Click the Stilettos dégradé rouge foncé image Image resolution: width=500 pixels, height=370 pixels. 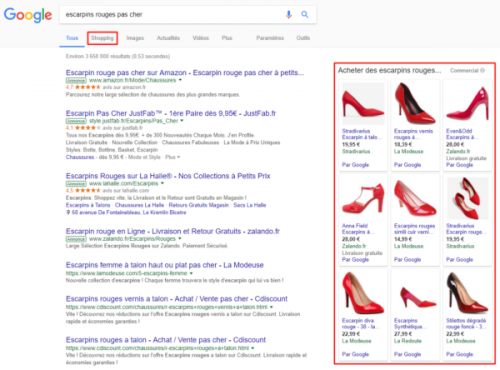467,293
